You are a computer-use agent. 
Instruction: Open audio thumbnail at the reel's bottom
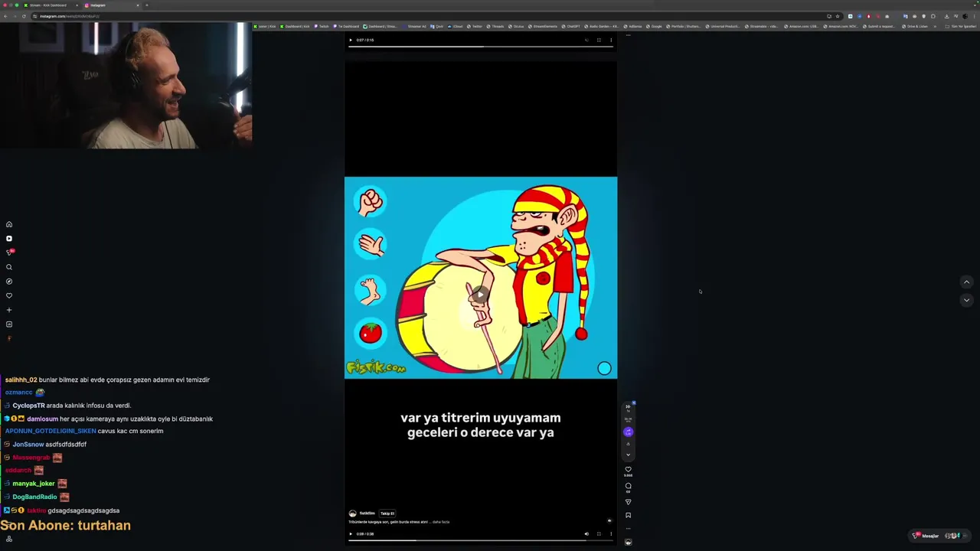628,542
